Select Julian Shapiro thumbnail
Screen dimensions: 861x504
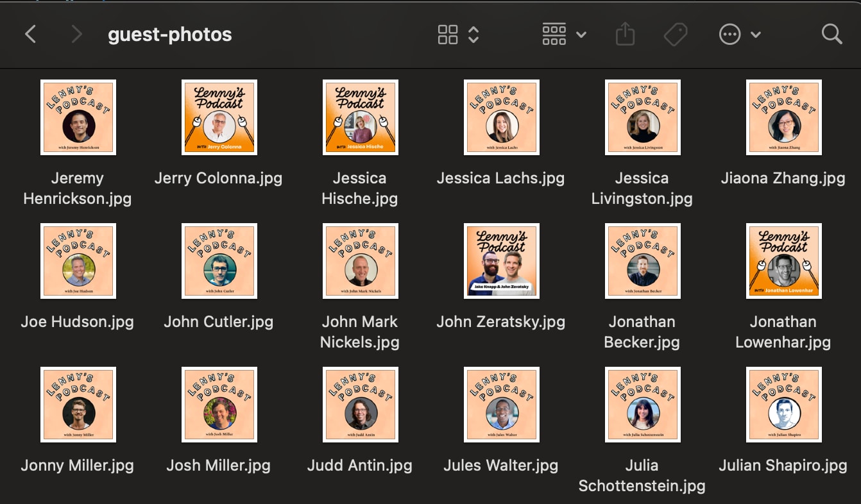784,405
